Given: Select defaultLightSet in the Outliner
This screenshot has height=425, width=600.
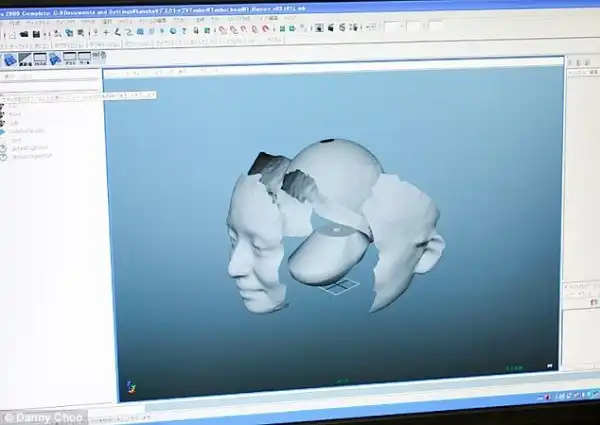Looking at the screenshot, I should click(32, 147).
